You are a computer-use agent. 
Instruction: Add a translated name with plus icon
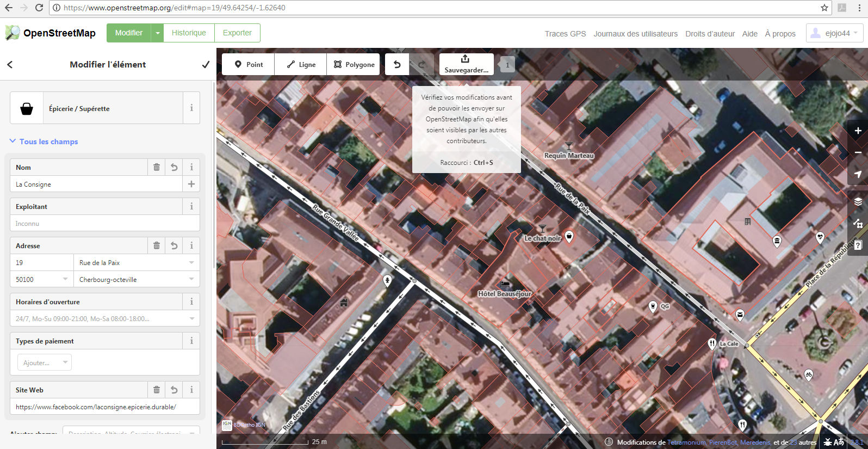point(191,184)
